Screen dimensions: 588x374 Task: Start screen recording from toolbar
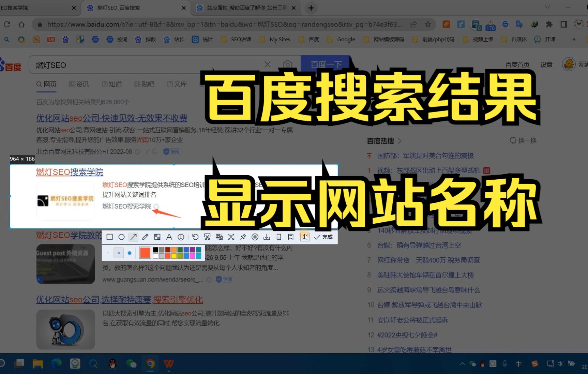[x=255, y=237]
